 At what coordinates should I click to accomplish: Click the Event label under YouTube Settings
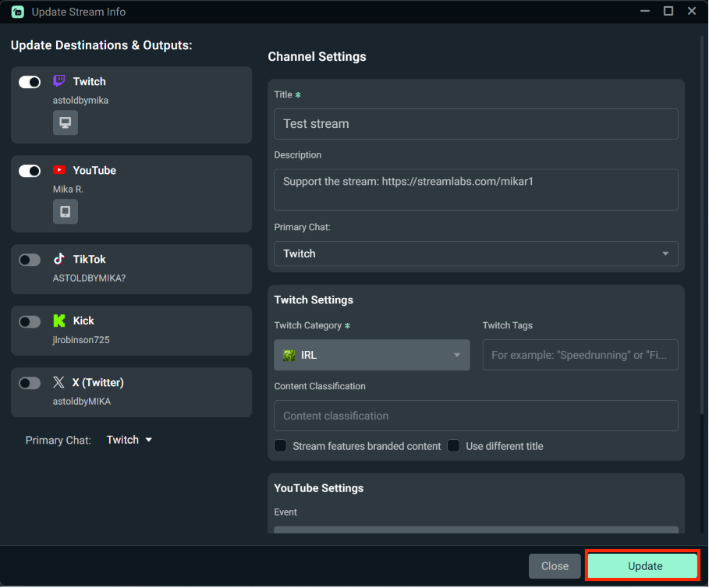point(285,512)
